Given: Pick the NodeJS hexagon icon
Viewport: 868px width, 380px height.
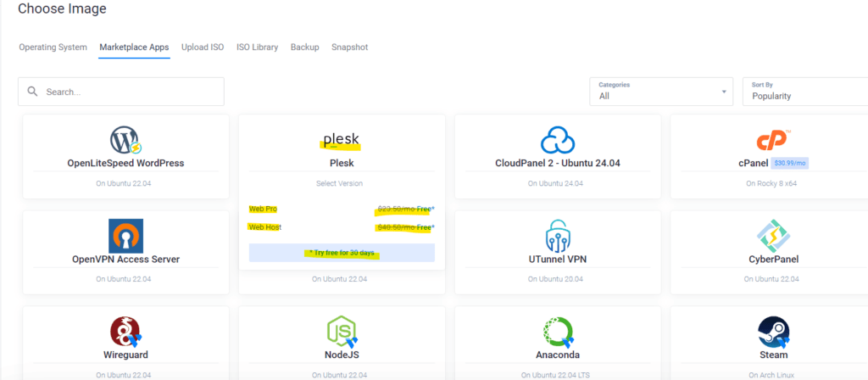Looking at the screenshot, I should pos(342,332).
